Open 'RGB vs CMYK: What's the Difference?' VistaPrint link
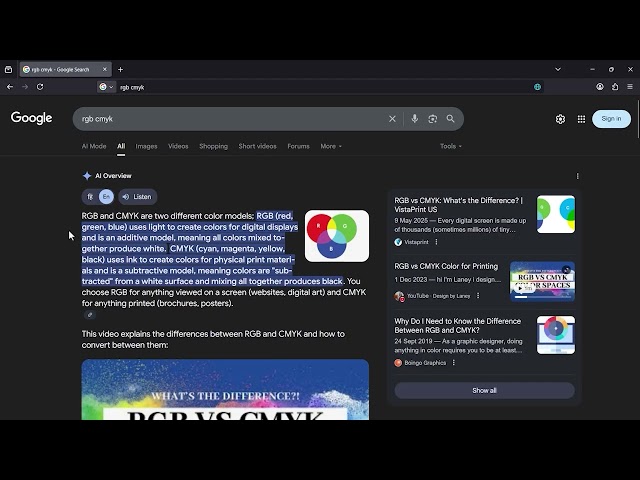 (x=458, y=205)
